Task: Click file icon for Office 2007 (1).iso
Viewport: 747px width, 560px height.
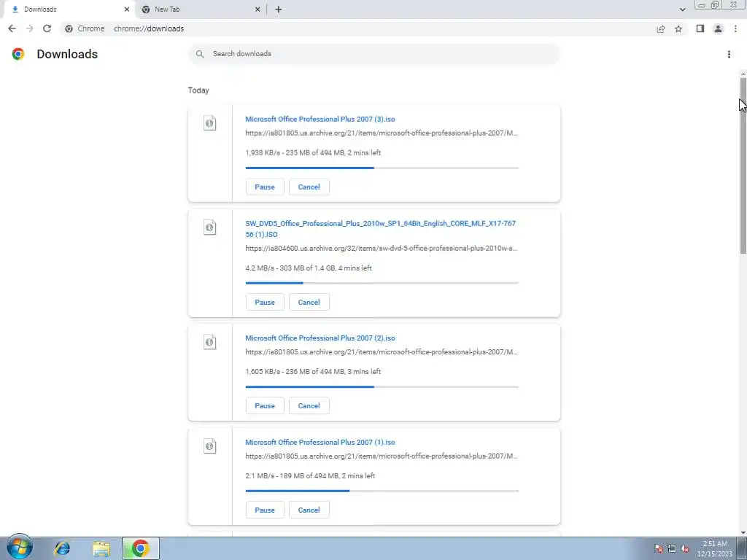Action: [x=209, y=446]
